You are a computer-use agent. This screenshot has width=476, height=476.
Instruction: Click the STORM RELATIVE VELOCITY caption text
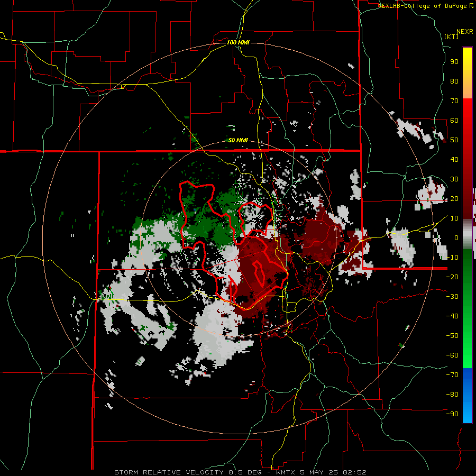(169, 472)
